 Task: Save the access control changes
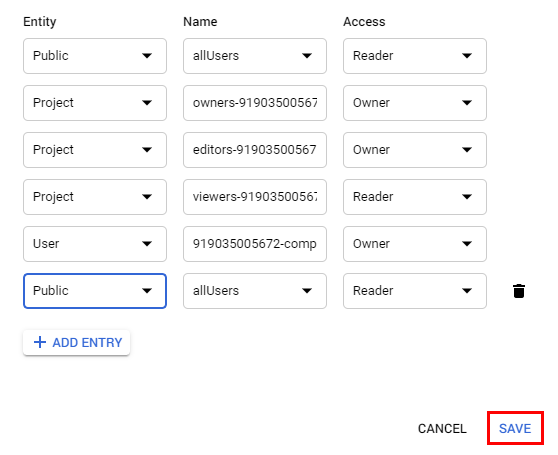pyautogui.click(x=515, y=428)
